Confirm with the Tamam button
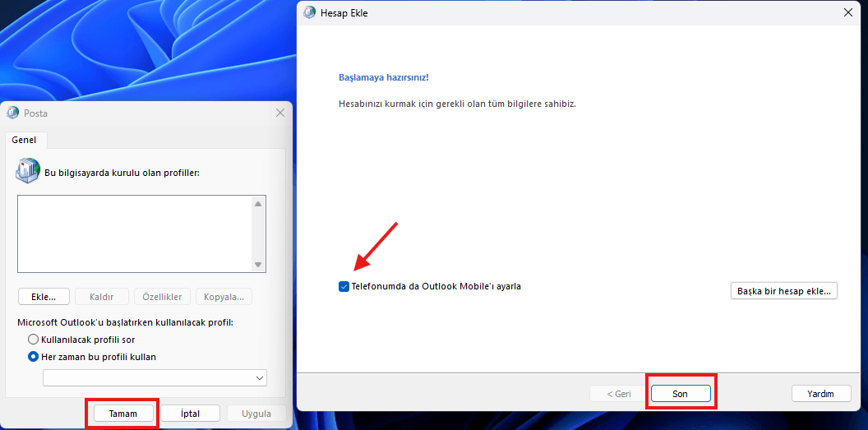Image resolution: width=868 pixels, height=430 pixels. [123, 414]
